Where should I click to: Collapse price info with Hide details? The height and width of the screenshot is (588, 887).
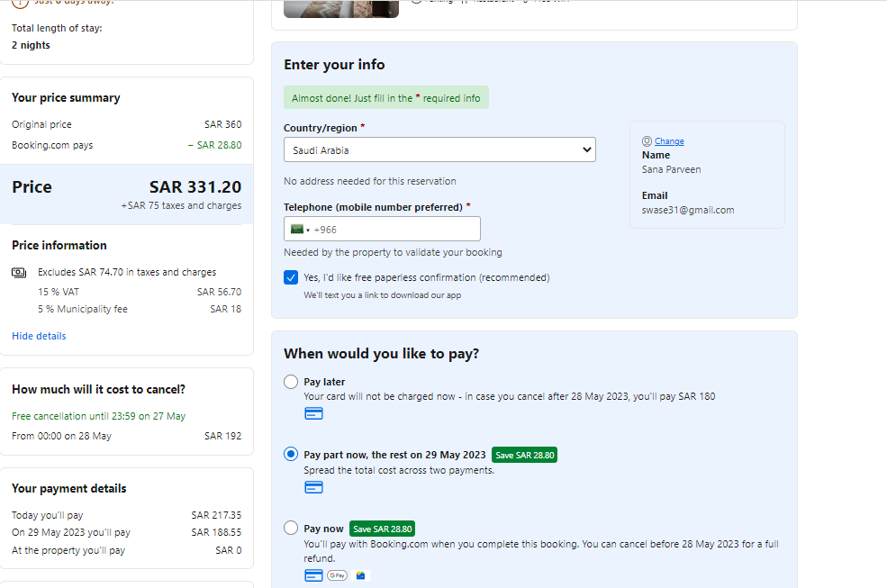39,336
